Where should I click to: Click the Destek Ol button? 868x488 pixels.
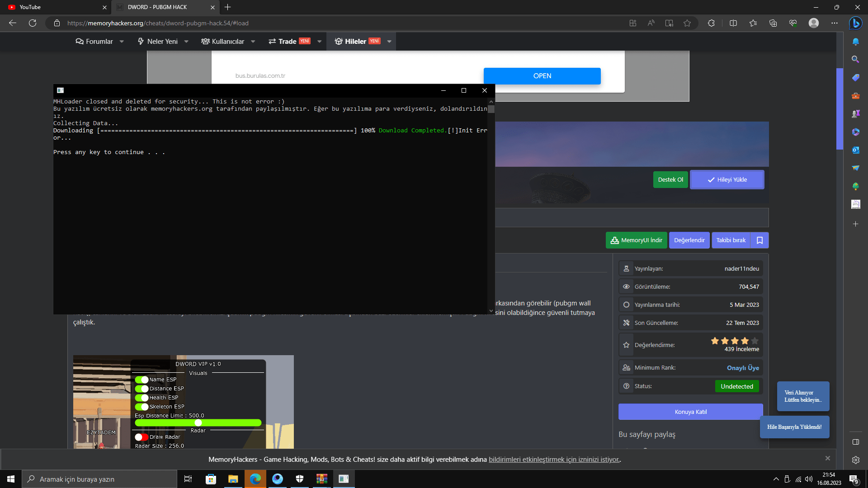(x=670, y=180)
